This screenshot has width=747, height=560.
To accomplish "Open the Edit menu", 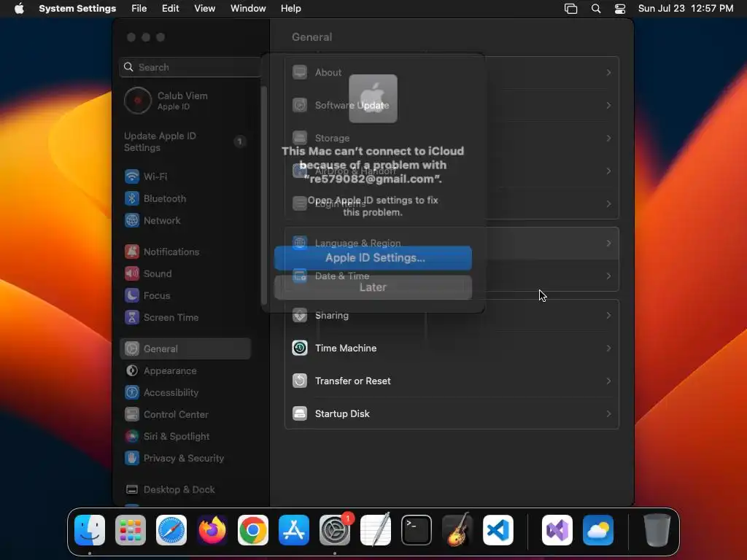I will (x=171, y=9).
